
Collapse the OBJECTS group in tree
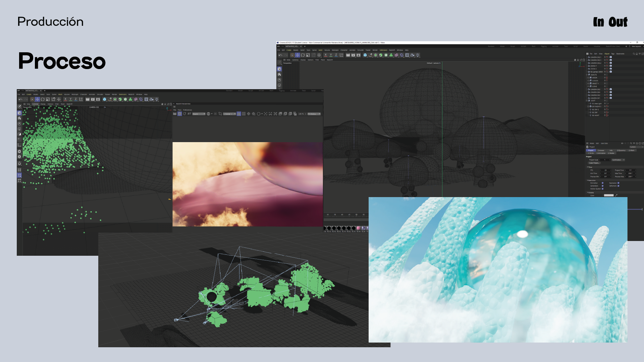[x=587, y=75]
